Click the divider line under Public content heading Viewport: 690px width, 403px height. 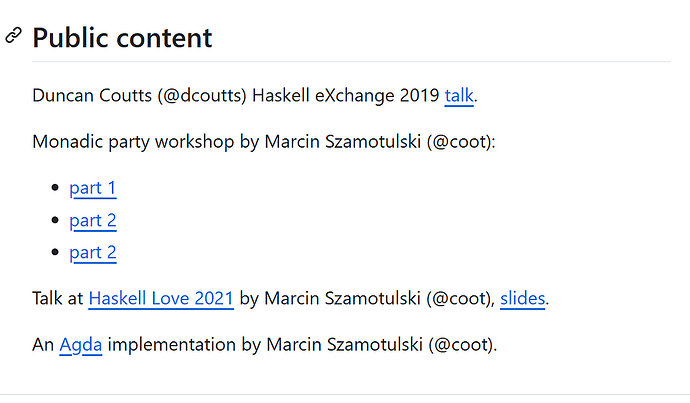tap(350, 62)
